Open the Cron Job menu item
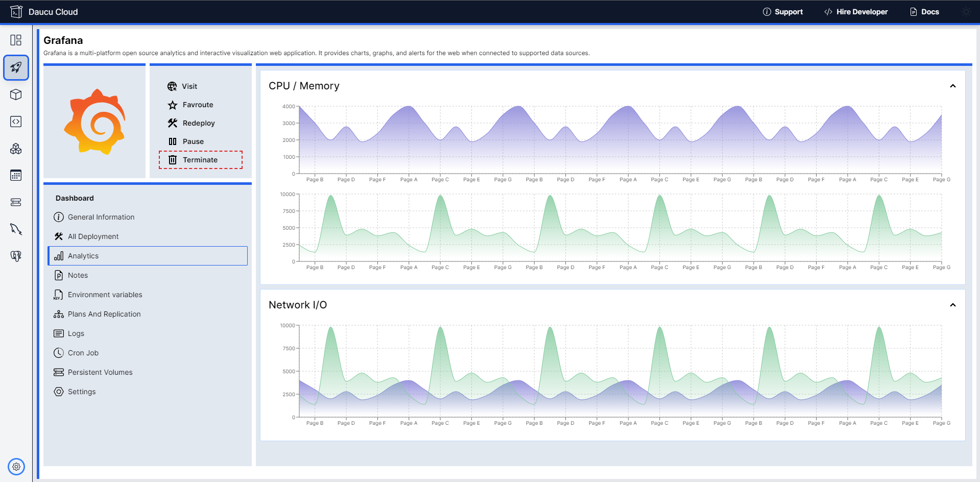The image size is (980, 482). [148, 353]
